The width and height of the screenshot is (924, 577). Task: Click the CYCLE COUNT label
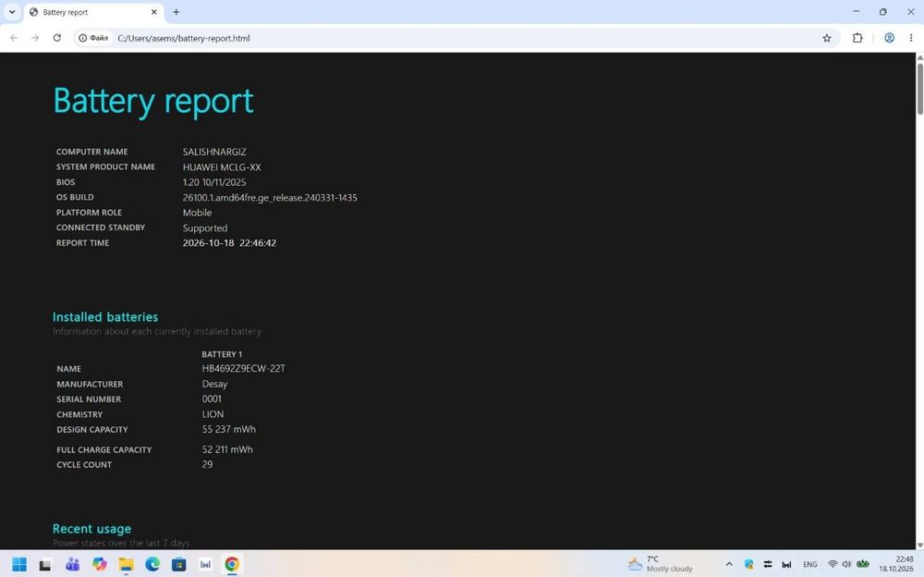[84, 465]
